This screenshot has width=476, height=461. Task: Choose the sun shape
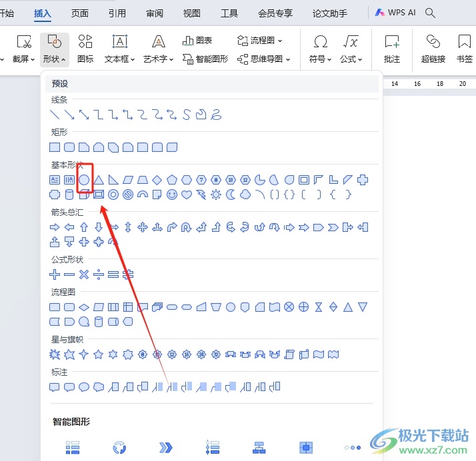[x=216, y=195]
